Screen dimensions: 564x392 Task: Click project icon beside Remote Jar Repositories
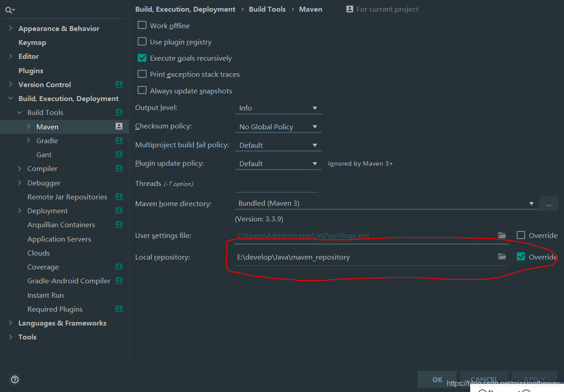pos(119,197)
